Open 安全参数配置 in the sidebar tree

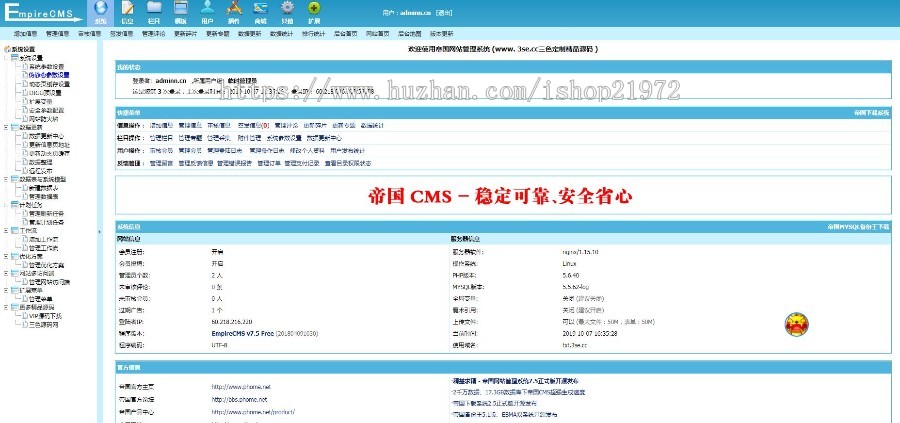pos(47,110)
